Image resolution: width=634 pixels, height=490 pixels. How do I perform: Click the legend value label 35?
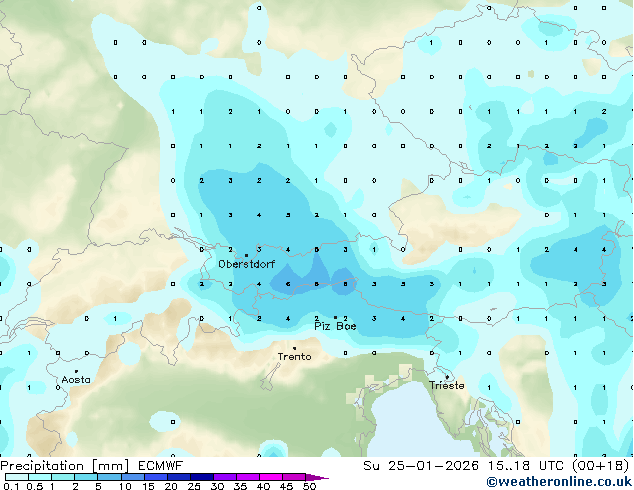pyautogui.click(x=240, y=486)
